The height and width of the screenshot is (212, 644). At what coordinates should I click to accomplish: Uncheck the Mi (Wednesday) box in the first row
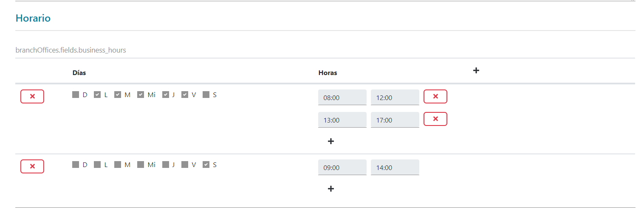click(141, 95)
